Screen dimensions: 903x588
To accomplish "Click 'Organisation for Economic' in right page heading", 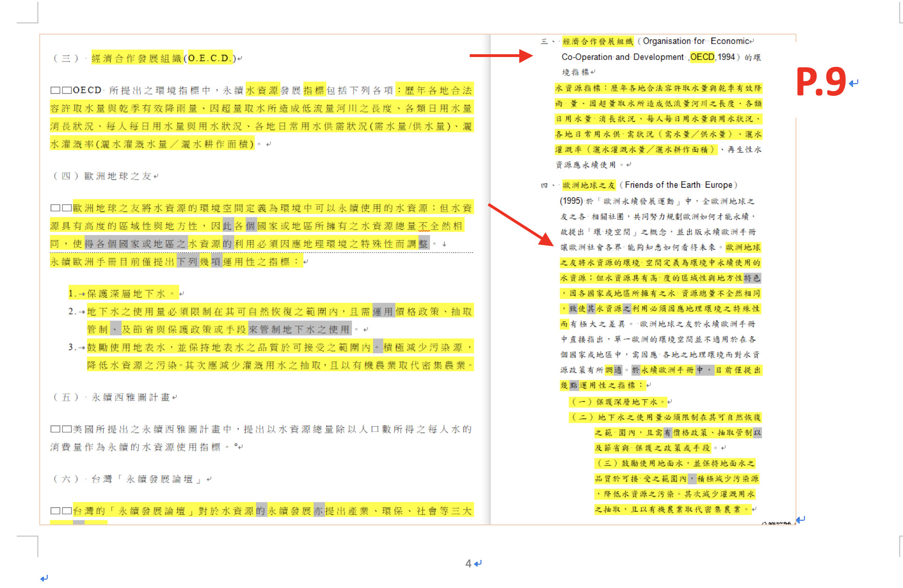I will pyautogui.click(x=696, y=41).
